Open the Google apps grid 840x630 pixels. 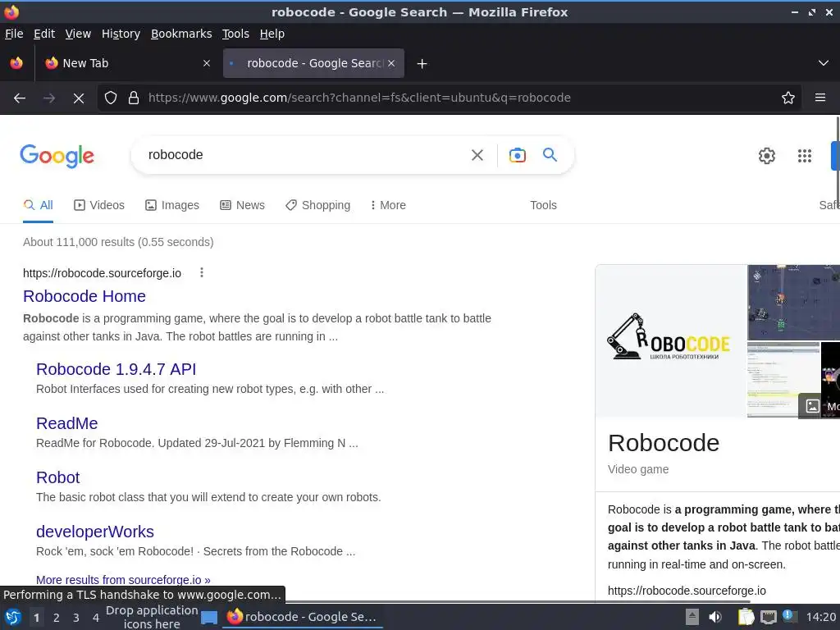pos(805,156)
